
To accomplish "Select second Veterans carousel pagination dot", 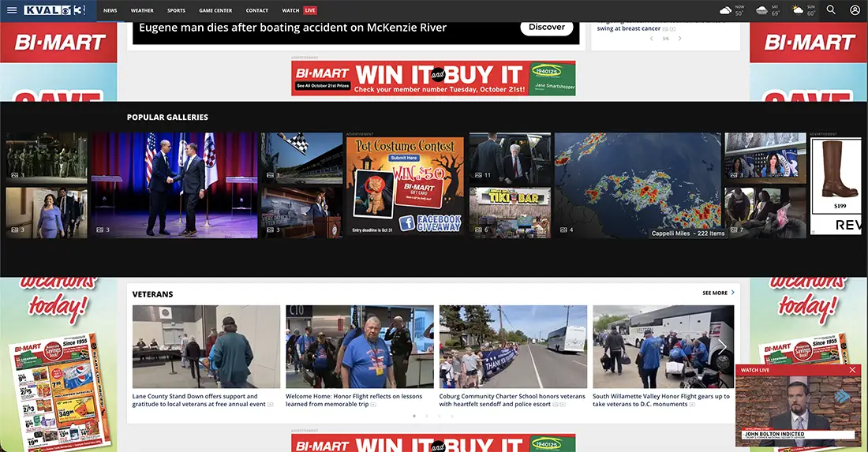I will pyautogui.click(x=427, y=416).
